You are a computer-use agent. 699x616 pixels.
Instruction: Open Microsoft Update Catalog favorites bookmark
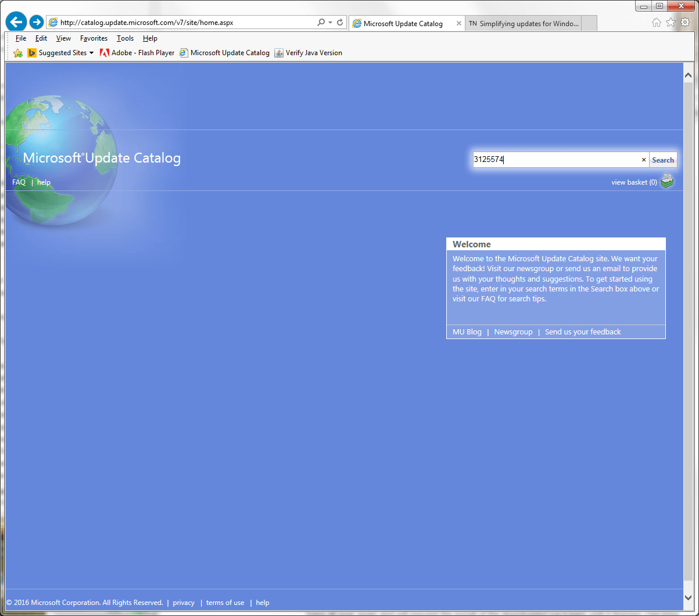pyautogui.click(x=224, y=53)
